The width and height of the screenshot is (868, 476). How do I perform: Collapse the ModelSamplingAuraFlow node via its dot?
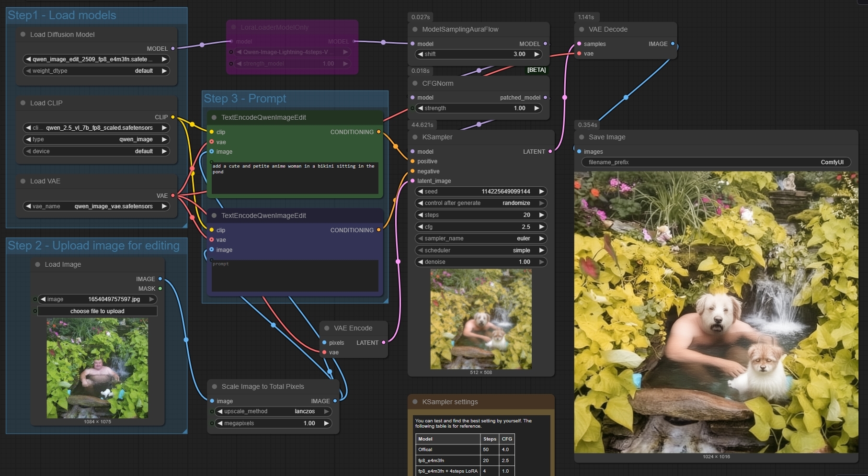[x=415, y=29]
